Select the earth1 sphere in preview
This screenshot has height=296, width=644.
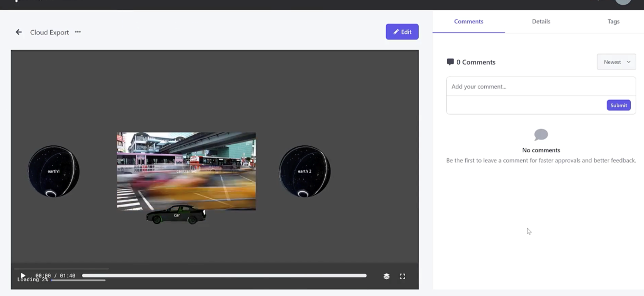[54, 171]
